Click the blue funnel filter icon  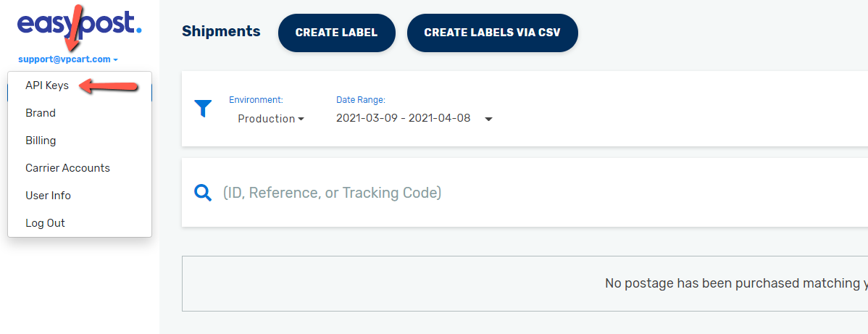(203, 109)
